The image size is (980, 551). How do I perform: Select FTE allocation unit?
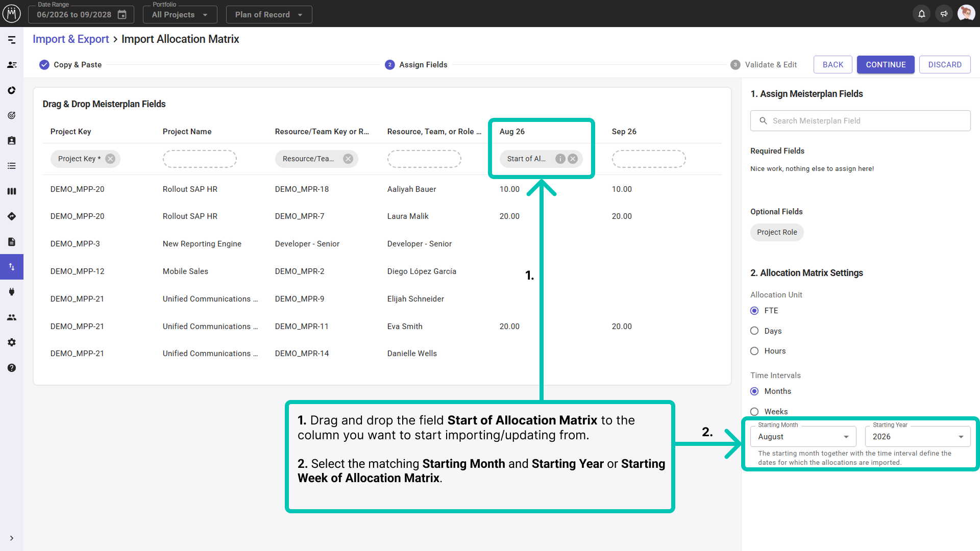(x=754, y=311)
